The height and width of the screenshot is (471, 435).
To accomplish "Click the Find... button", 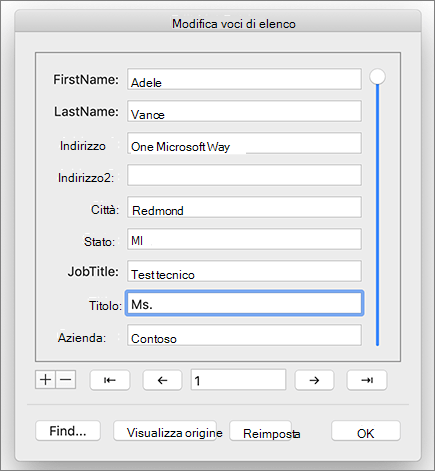I will 68,431.
